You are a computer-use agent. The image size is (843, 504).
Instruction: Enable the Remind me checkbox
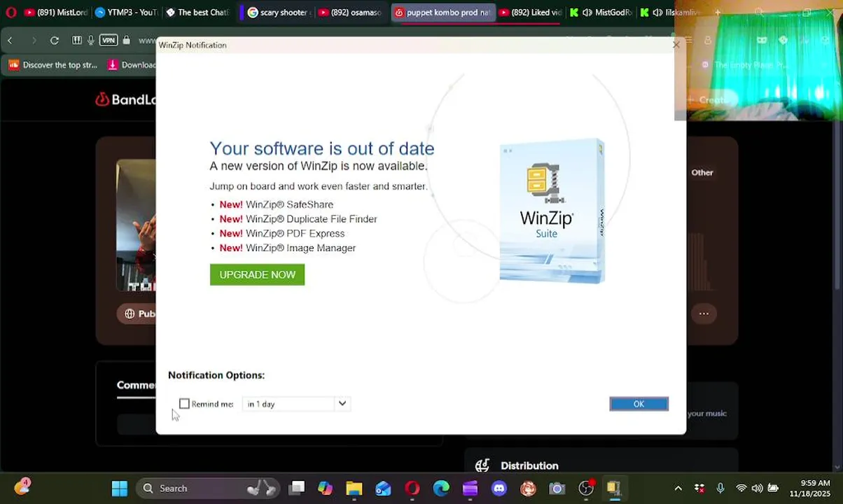pos(184,404)
